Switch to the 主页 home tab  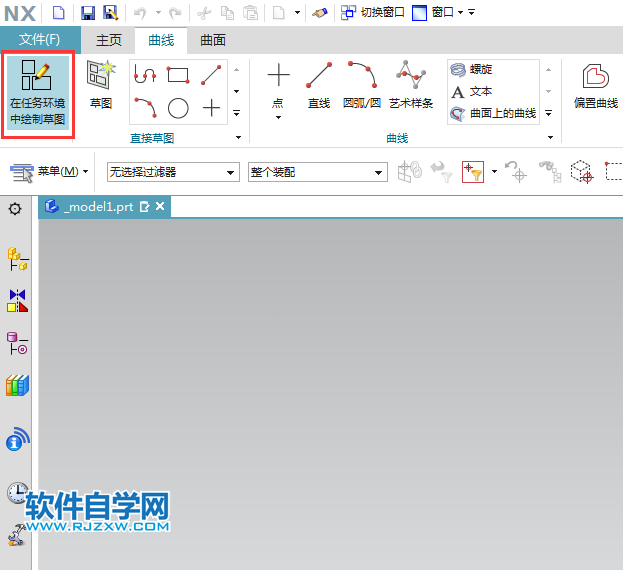pos(108,40)
